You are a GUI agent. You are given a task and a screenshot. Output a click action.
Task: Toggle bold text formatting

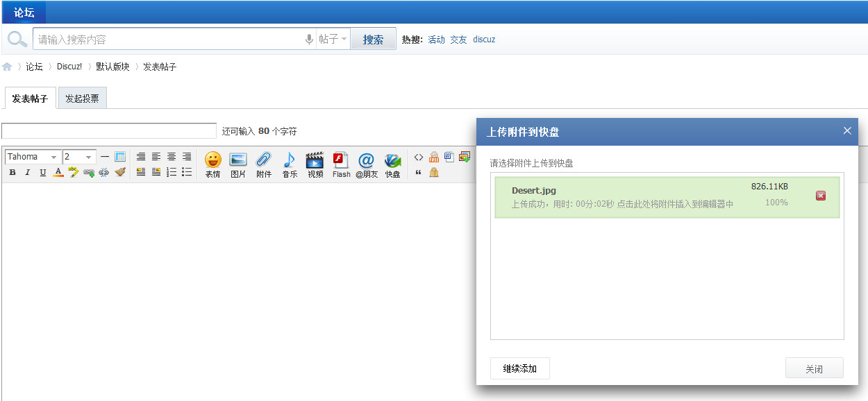click(x=12, y=173)
